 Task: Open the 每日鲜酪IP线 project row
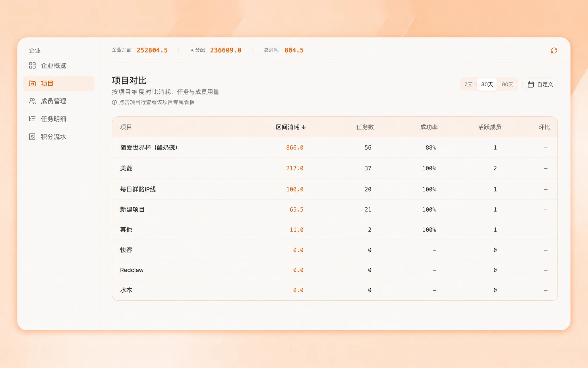click(x=335, y=189)
